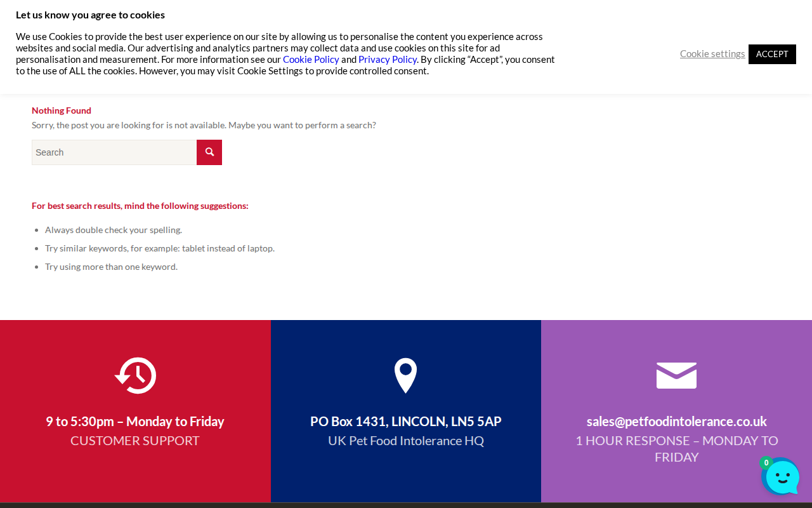The width and height of the screenshot is (812, 508).
Task: Click the green chat notification badge
Action: [x=766, y=463]
